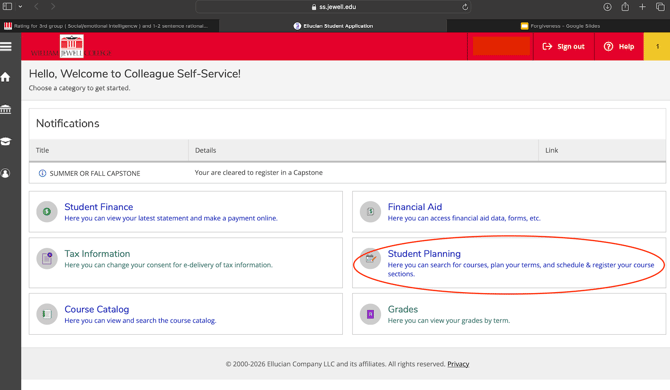Reload the page in Safari
The width and height of the screenshot is (670, 390).
[x=465, y=7]
